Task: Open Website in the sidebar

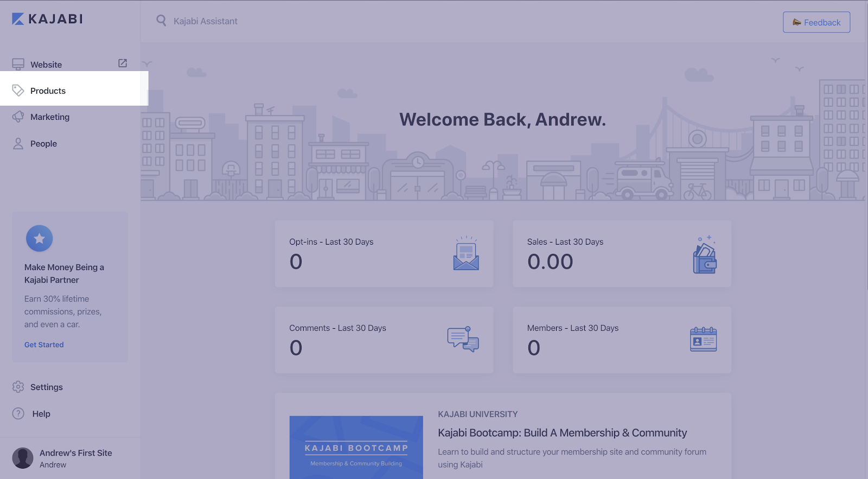Action: pos(46,65)
